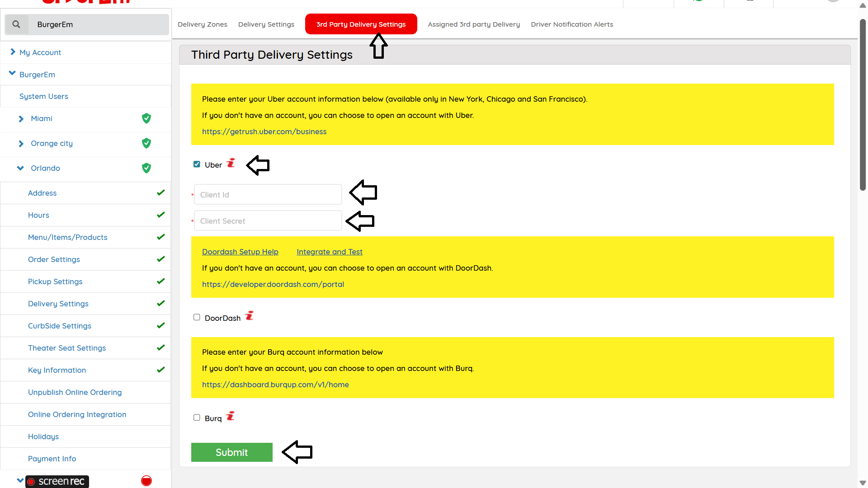
Task: Click Orlando green shield icon
Action: 146,168
